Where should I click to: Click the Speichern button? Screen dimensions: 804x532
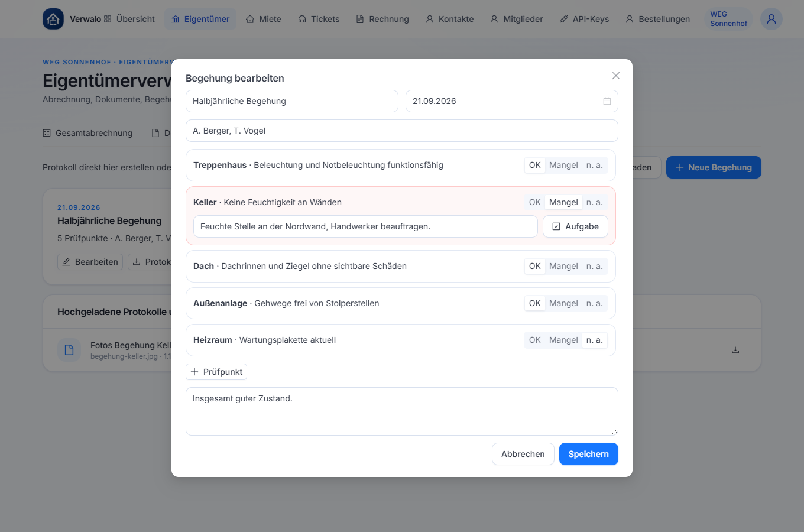tap(589, 454)
